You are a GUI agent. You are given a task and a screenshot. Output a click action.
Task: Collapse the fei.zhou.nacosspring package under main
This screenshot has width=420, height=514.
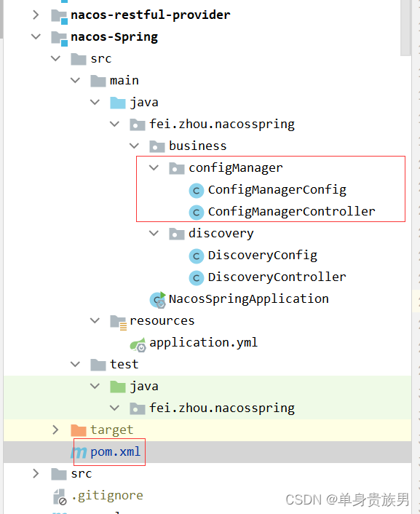coord(115,124)
